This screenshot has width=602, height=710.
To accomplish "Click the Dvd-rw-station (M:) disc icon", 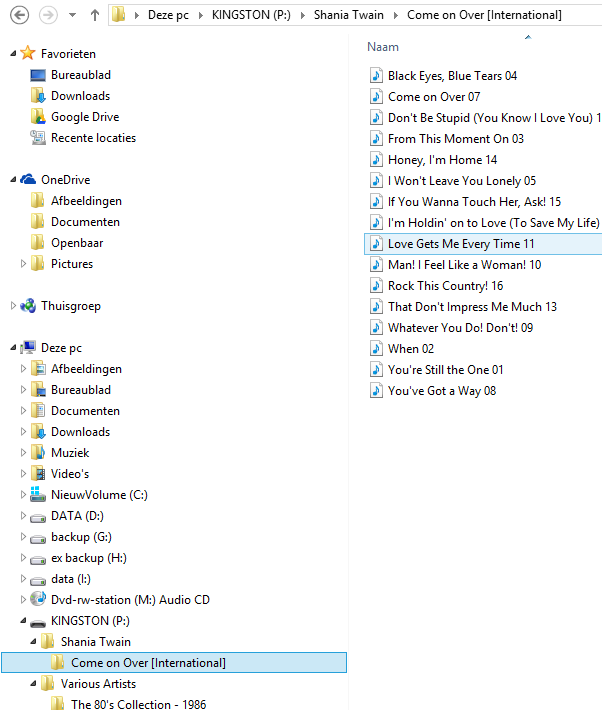I will tap(38, 599).
